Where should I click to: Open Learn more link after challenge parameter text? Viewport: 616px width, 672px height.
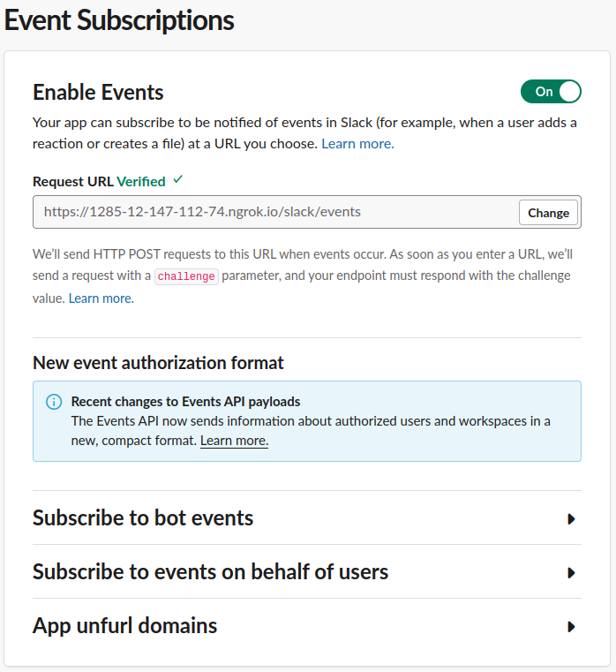[101, 298]
